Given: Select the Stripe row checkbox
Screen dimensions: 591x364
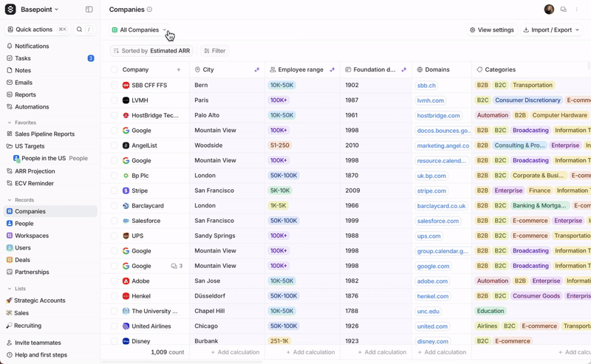Looking at the screenshot, I should tap(114, 190).
